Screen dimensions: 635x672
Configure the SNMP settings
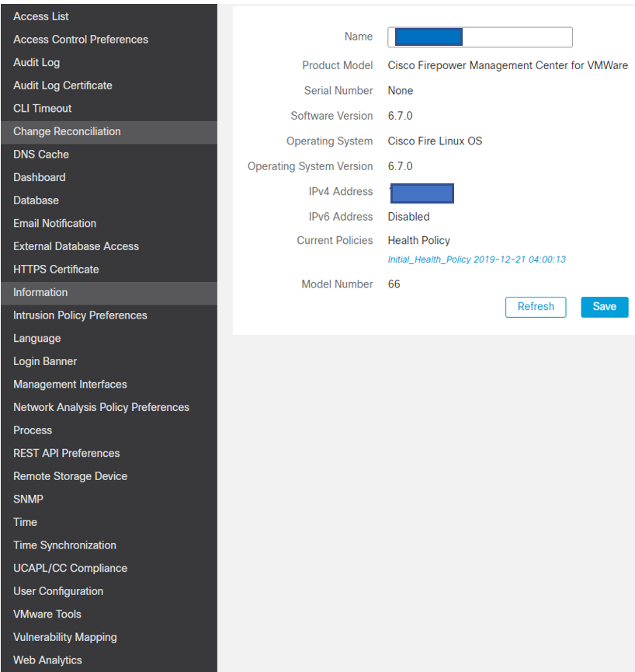(28, 499)
